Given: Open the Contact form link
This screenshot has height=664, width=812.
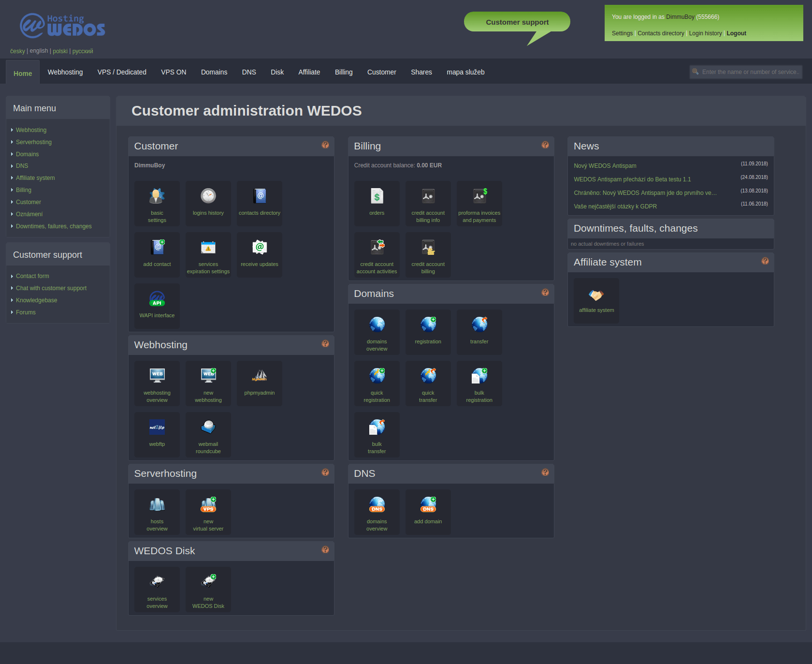Looking at the screenshot, I should (32, 276).
